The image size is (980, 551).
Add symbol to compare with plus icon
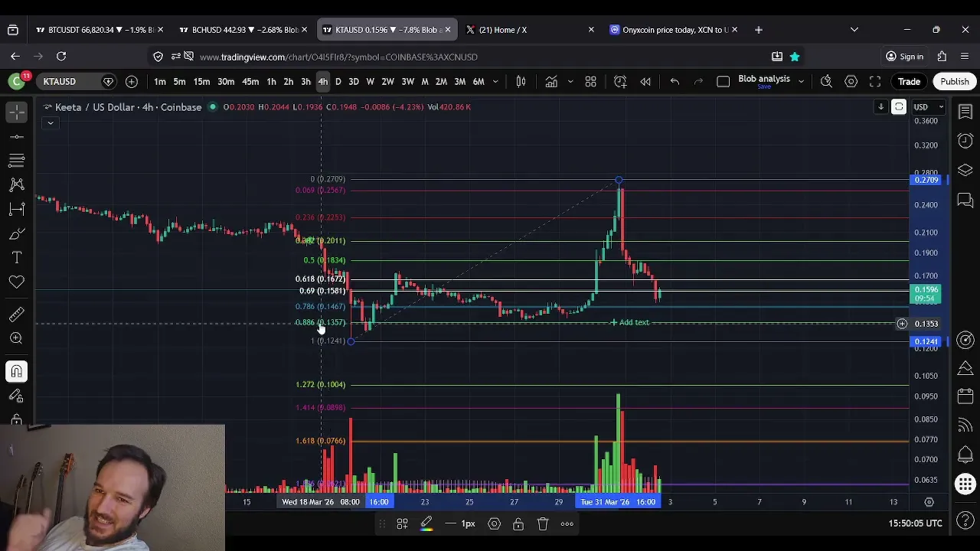coord(132,82)
